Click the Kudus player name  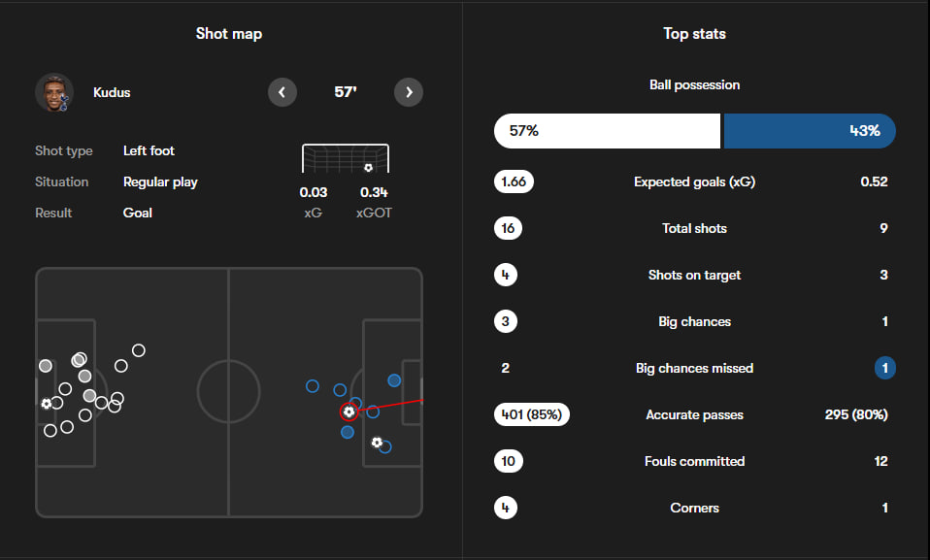[x=112, y=92]
